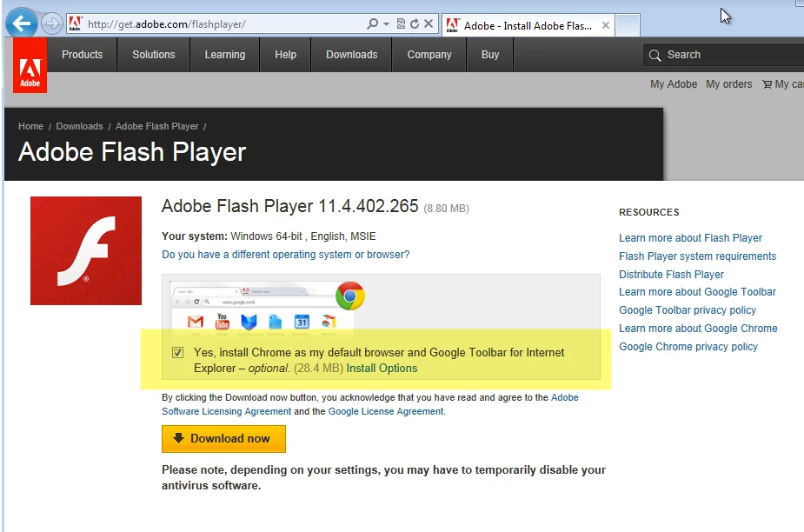The image size is (804, 532).
Task: Click the Google Docs icon in Chrome preview
Action: pyautogui.click(x=276, y=322)
